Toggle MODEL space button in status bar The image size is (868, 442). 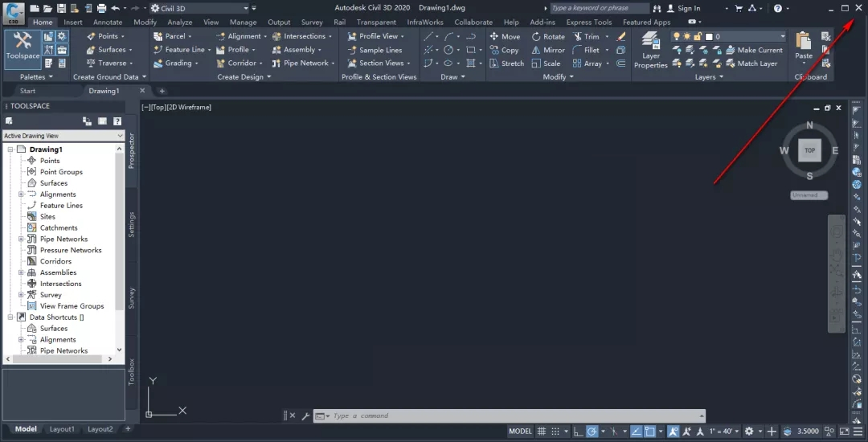(x=520, y=432)
